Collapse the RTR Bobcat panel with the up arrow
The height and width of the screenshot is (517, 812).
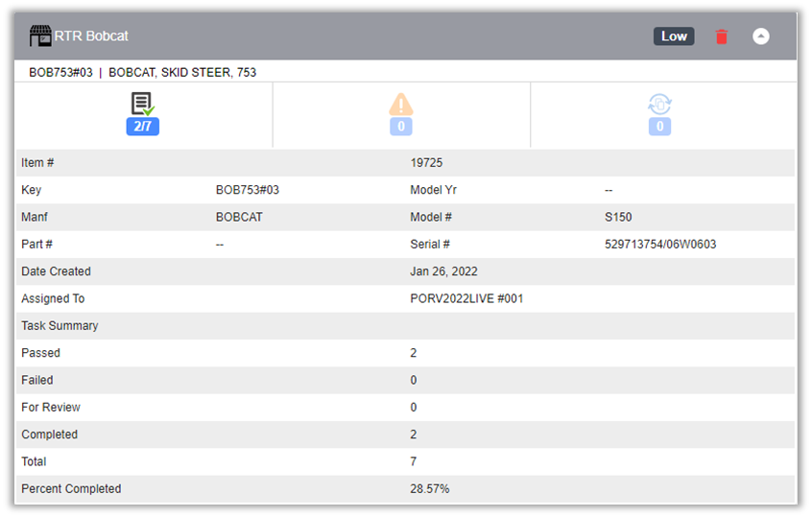click(760, 36)
